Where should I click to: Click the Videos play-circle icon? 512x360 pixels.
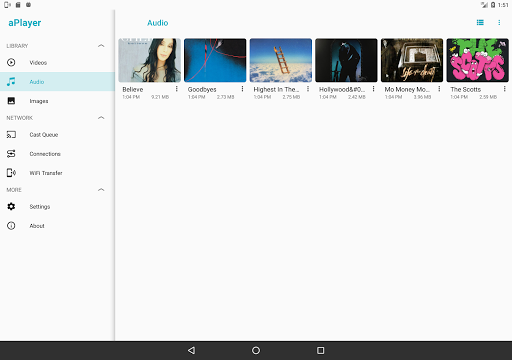11,62
